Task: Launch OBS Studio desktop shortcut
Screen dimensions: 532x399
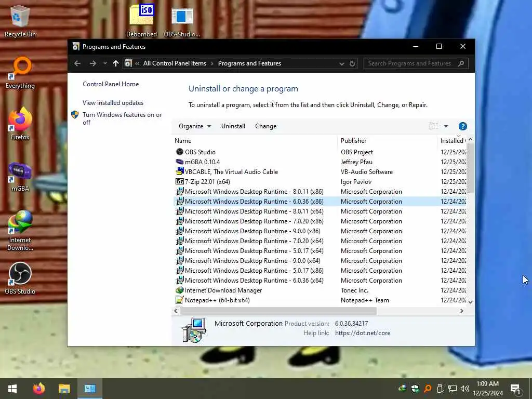Action: pyautogui.click(x=20, y=278)
